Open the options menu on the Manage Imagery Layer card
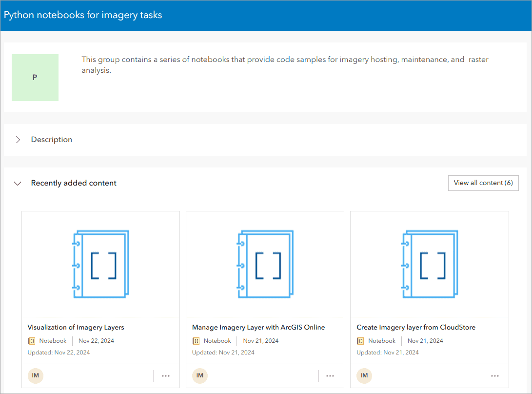The width and height of the screenshot is (532, 394). [x=330, y=376]
